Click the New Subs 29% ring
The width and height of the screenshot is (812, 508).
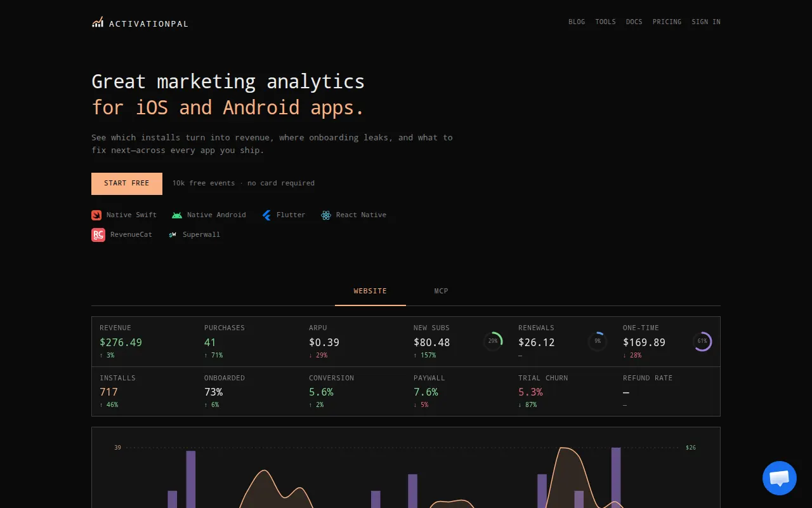click(x=493, y=342)
